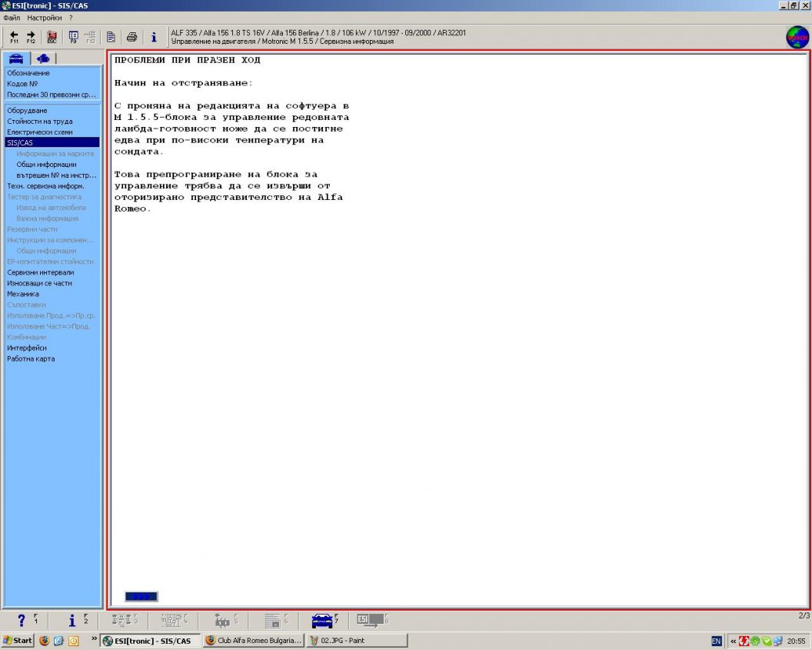Click the printer icon in toolbar
812x650 pixels.
(131, 36)
